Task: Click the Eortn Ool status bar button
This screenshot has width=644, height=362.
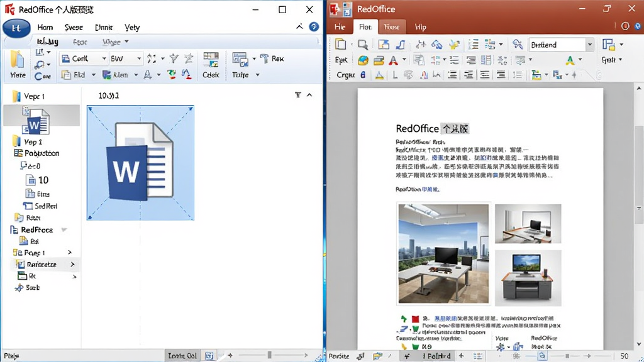Action: point(182,356)
